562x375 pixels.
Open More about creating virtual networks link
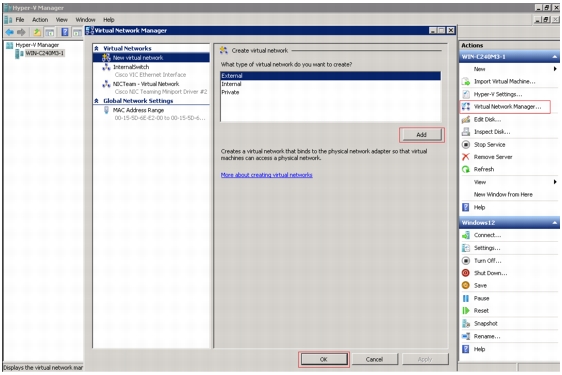pos(266,175)
